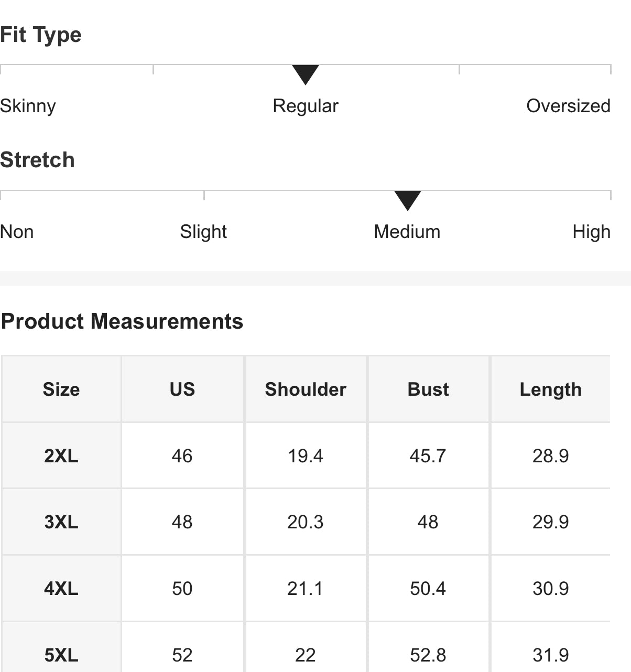631x672 pixels.
Task: Select the Length column header
Action: pyautogui.click(x=550, y=389)
